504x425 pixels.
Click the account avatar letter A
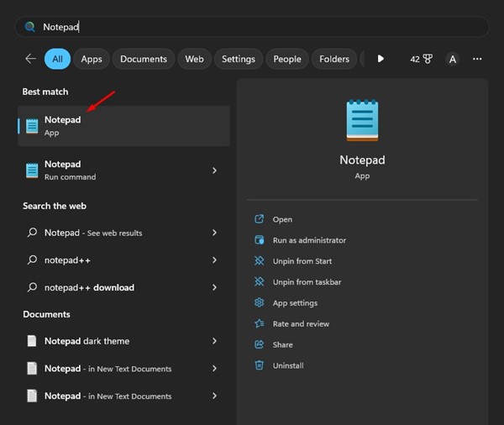click(x=452, y=59)
